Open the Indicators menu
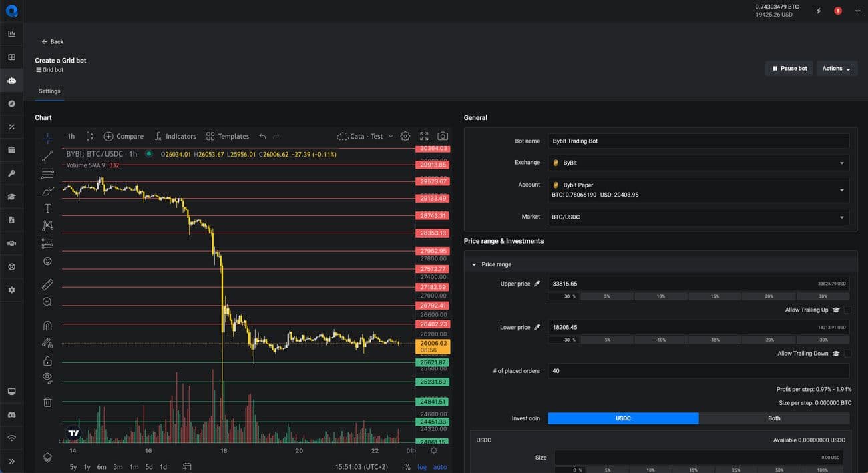This screenshot has height=473, width=868. click(x=175, y=136)
